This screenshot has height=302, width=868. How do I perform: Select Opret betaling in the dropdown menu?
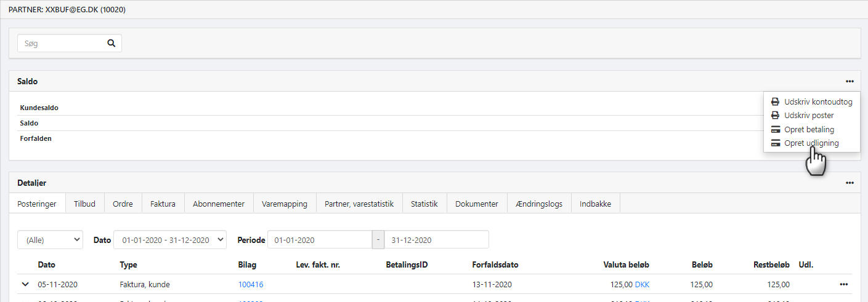coord(808,130)
